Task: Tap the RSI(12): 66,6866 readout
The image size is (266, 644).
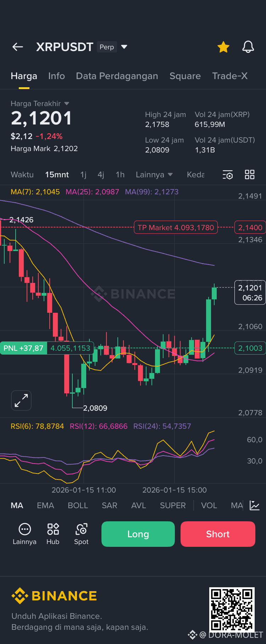Action: tap(99, 426)
